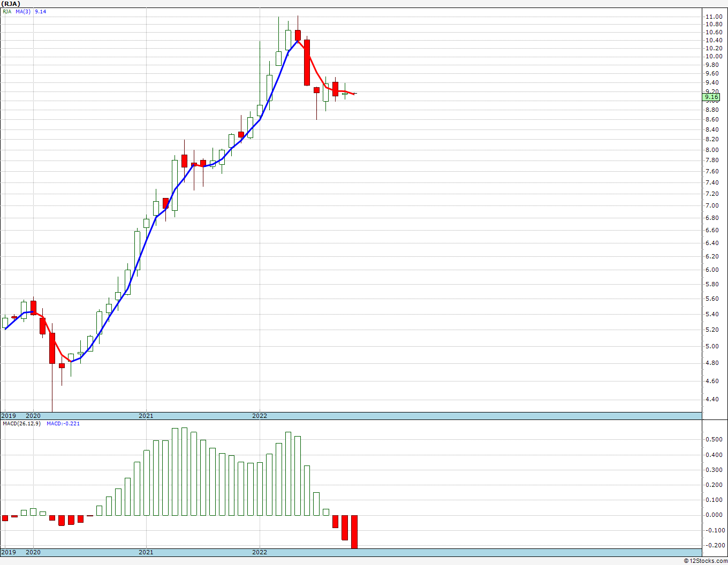Select the 0.400 MACD axis label
Screen dimensions: 728x565
(x=714, y=455)
